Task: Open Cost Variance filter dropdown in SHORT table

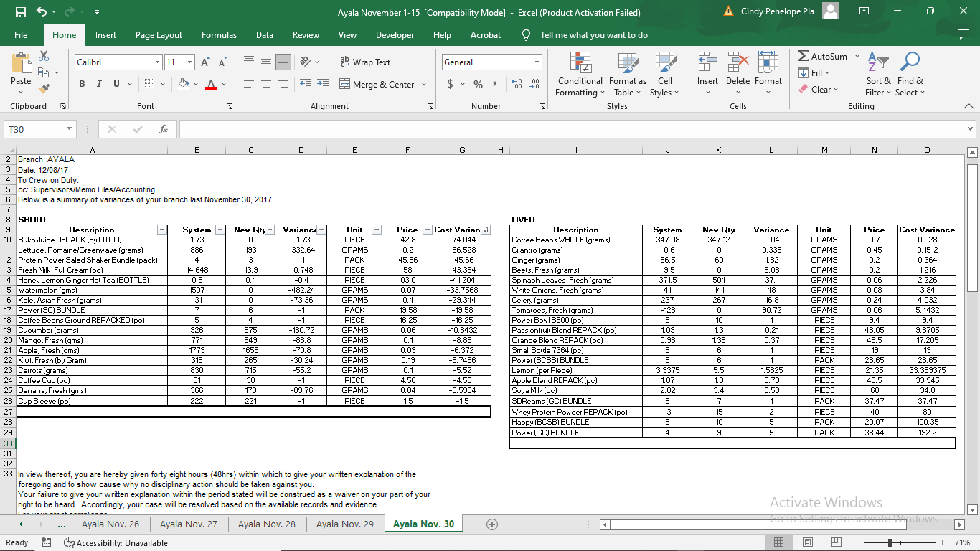Action: [486, 230]
